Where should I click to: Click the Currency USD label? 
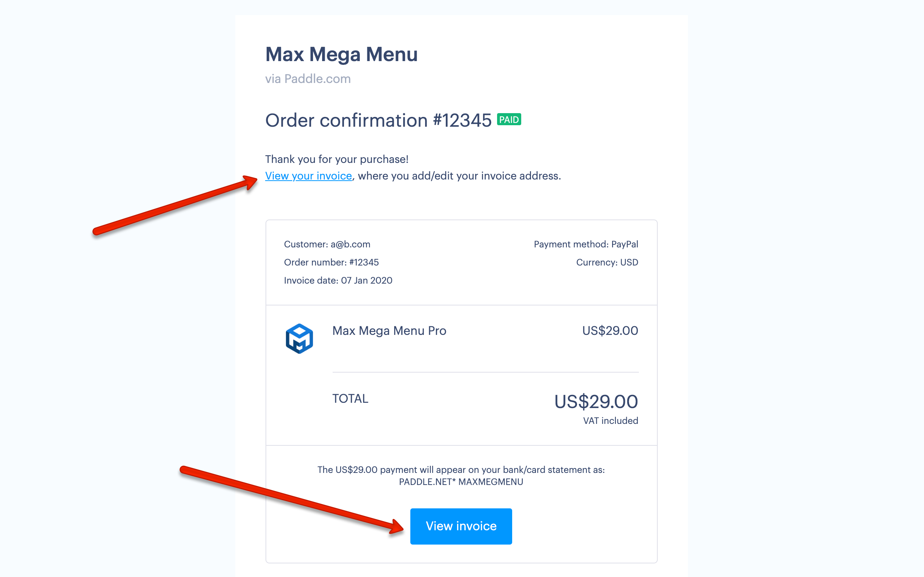coord(607,262)
